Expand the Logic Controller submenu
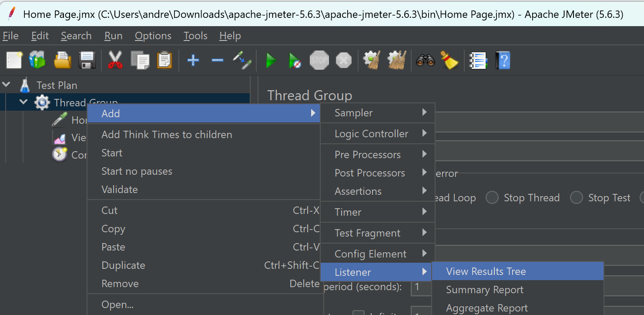 coord(378,134)
